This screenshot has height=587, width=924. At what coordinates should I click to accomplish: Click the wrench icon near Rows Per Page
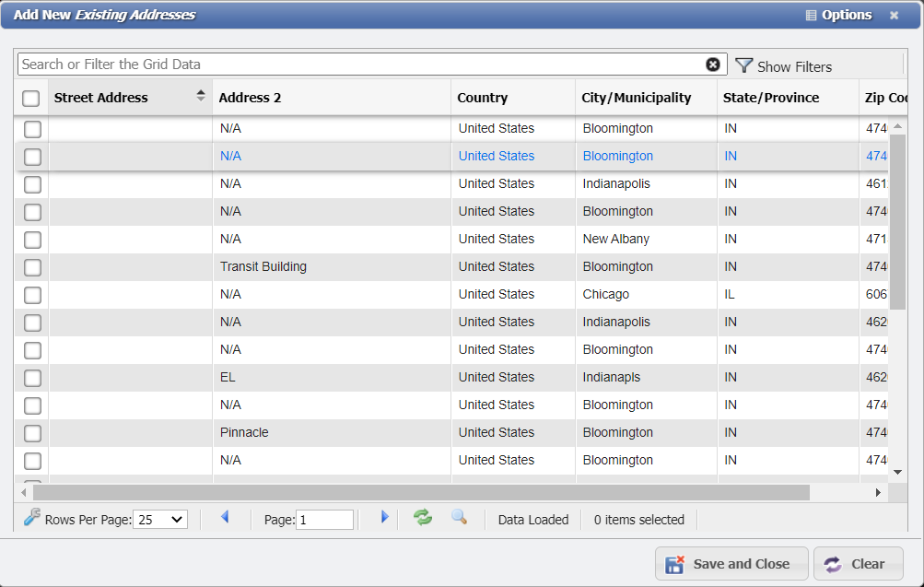[x=31, y=518]
